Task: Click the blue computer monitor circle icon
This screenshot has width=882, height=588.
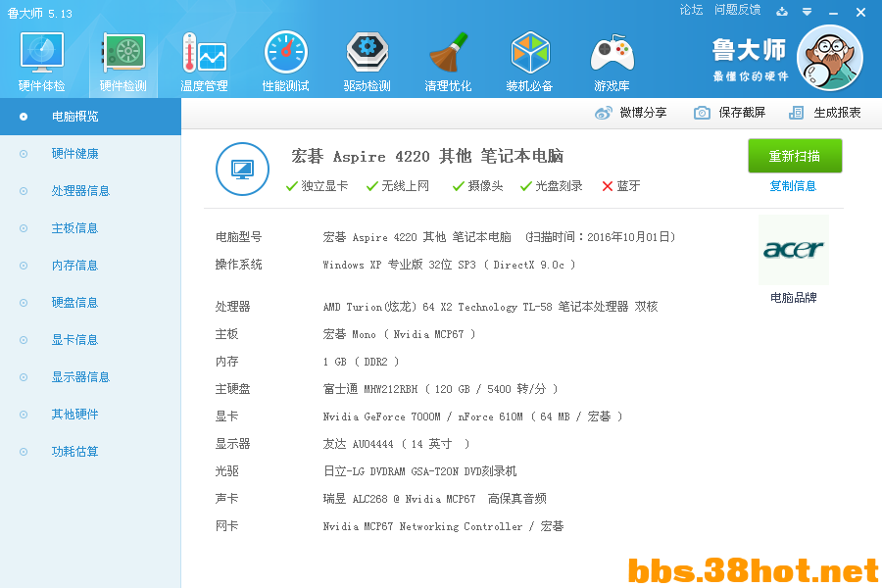Action: coord(242,169)
